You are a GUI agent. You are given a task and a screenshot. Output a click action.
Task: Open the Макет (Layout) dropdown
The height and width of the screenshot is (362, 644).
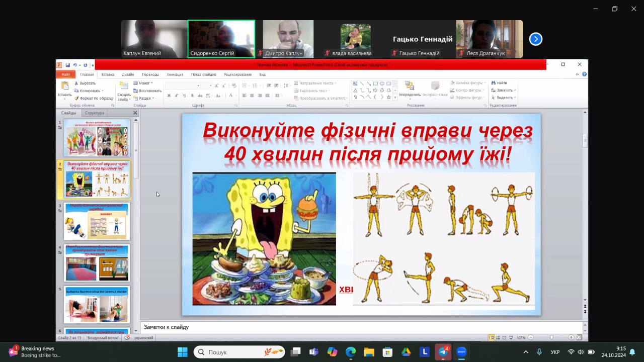coord(143,83)
